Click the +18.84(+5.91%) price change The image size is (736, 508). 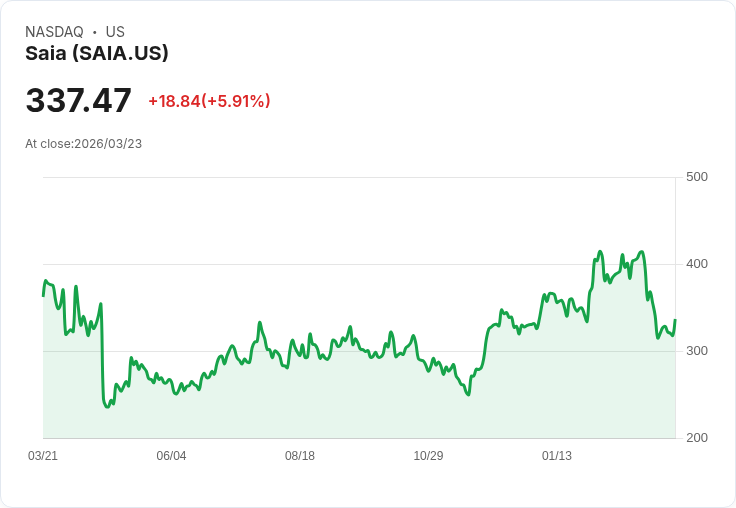tap(209, 101)
